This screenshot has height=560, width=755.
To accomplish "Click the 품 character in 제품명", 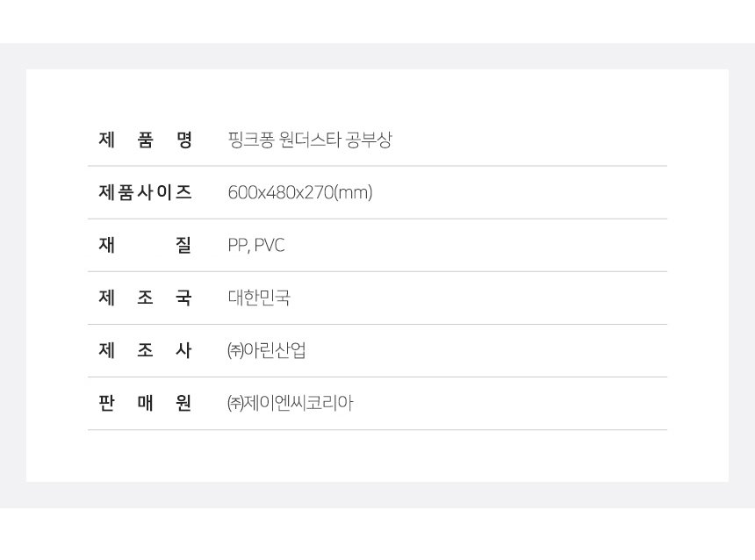I will coord(145,140).
